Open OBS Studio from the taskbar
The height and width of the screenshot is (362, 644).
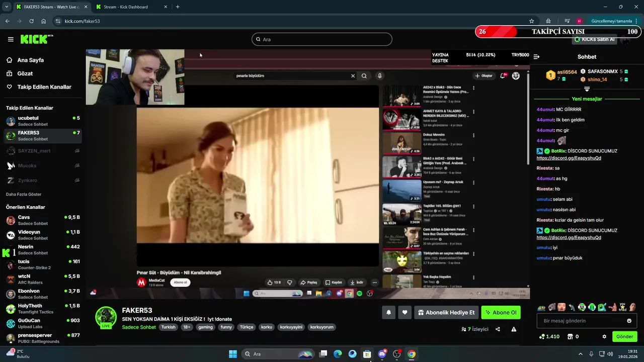(396, 354)
